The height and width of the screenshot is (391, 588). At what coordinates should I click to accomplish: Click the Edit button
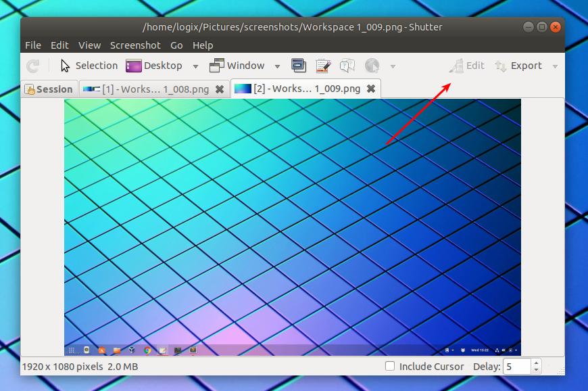466,66
